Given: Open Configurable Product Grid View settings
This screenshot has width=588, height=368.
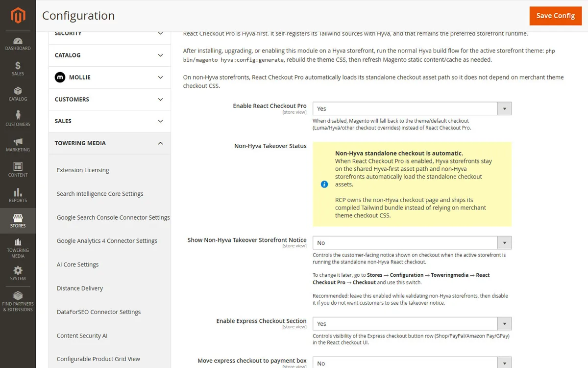Looking at the screenshot, I should click(x=98, y=359).
